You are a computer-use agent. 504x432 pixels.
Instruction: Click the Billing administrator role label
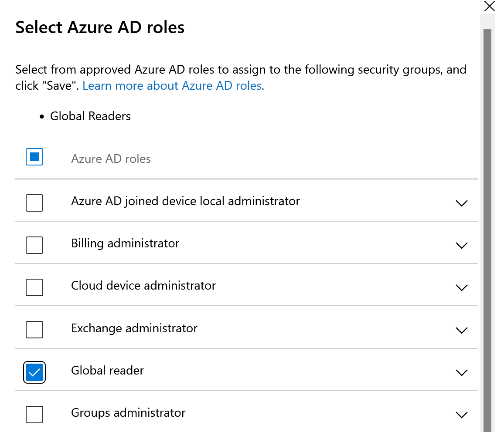point(125,243)
